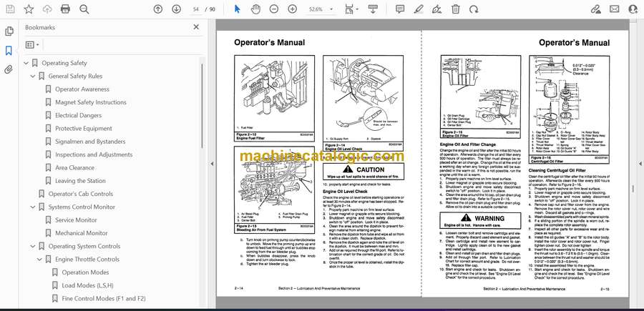644x311 pixels.
Task: Rotate the page view
Action: [x=474, y=9]
